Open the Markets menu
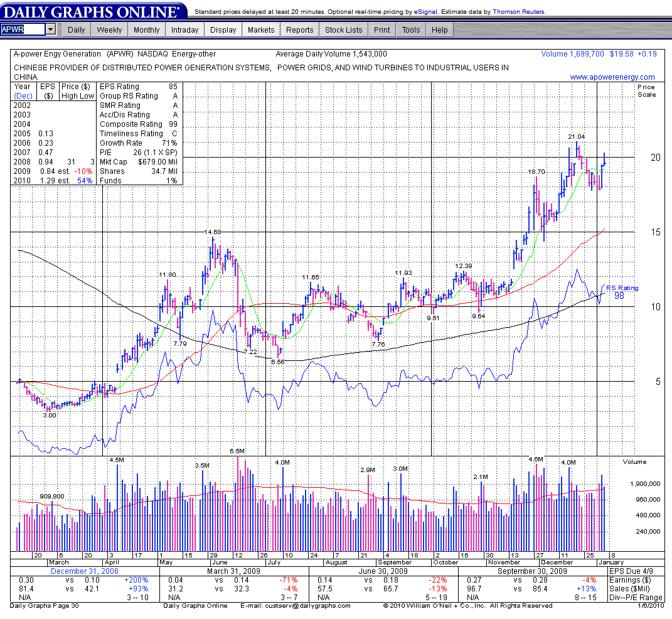672x619 pixels. coord(261,30)
